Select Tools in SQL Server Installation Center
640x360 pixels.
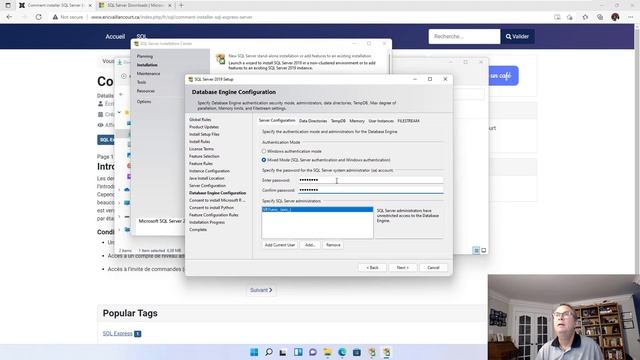point(141,82)
